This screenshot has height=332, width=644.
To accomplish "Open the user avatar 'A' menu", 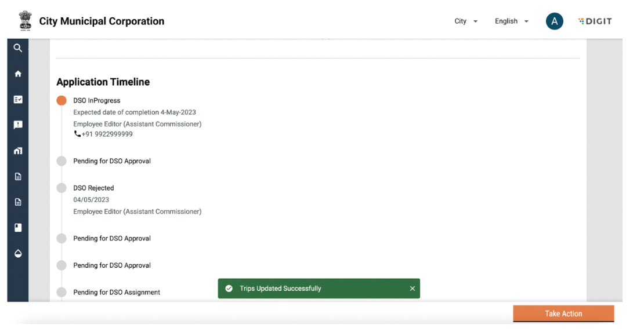I will coord(554,21).
